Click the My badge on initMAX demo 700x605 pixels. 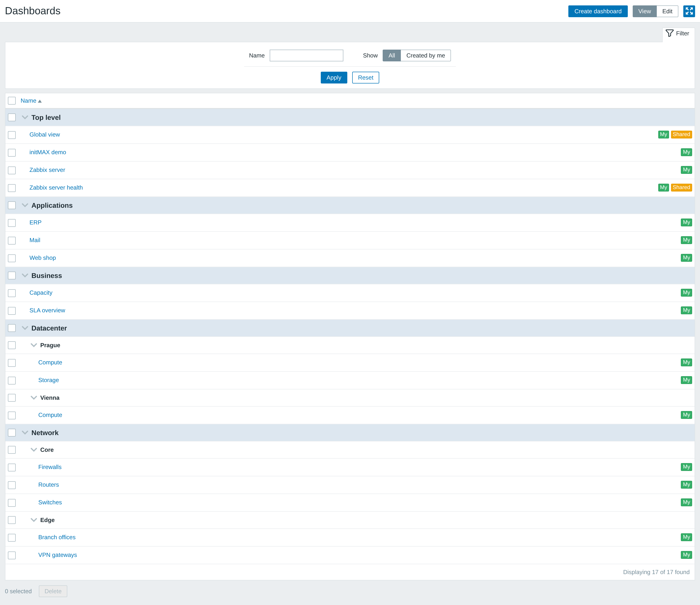686,152
